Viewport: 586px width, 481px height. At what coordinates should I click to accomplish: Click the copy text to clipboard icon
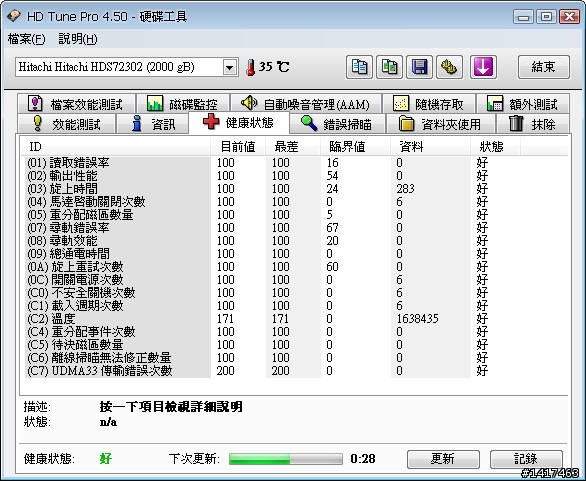[x=359, y=67]
